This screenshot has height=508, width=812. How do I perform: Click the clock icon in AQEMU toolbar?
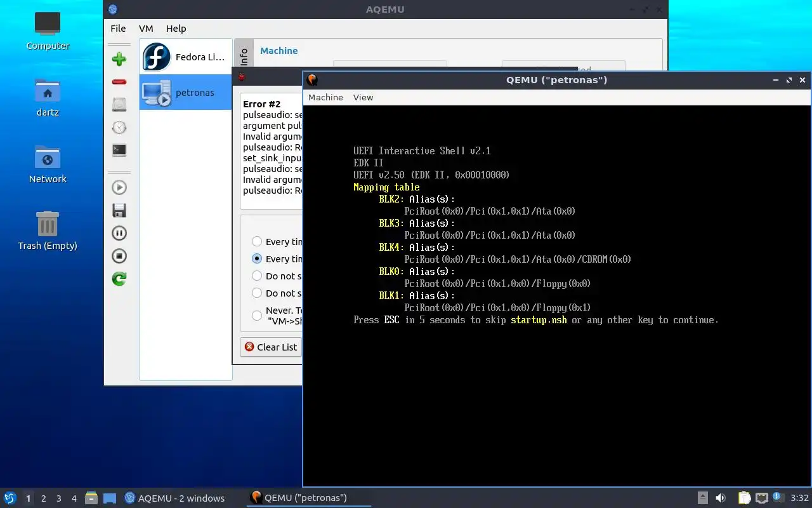point(119,128)
